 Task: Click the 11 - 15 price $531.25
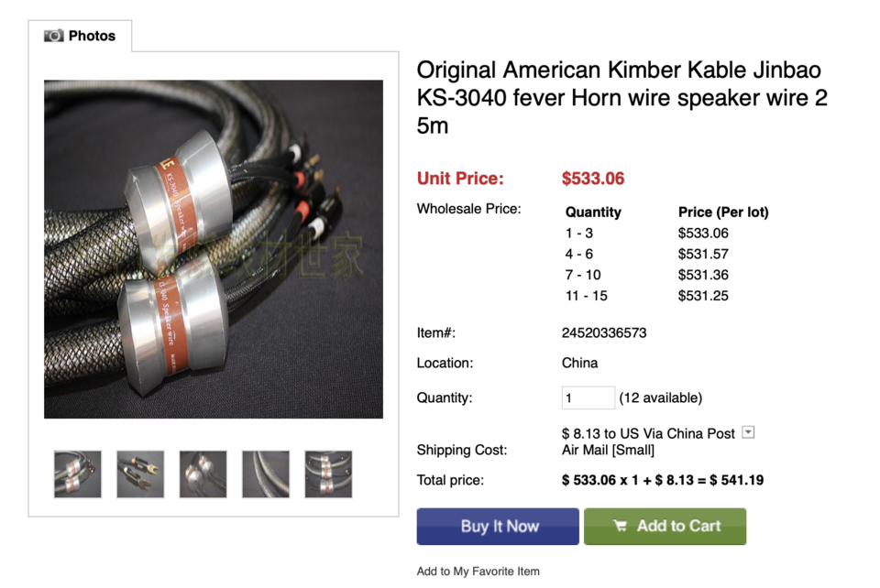pyautogui.click(x=703, y=296)
